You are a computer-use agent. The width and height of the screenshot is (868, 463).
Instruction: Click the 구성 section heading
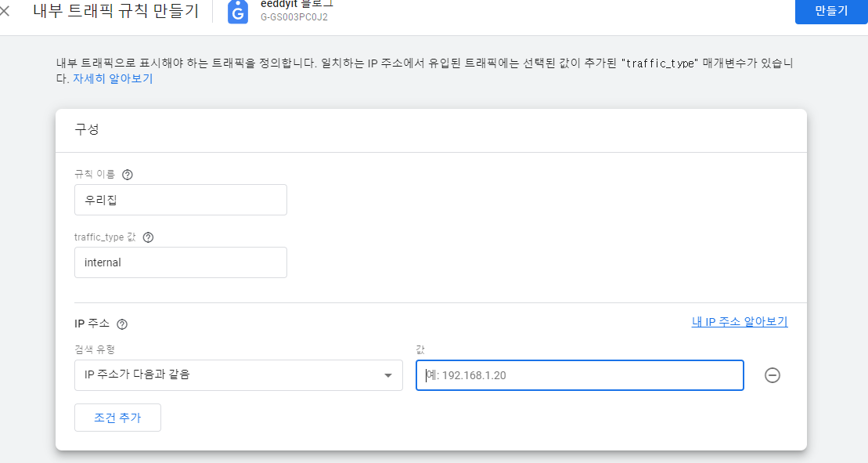(87, 129)
